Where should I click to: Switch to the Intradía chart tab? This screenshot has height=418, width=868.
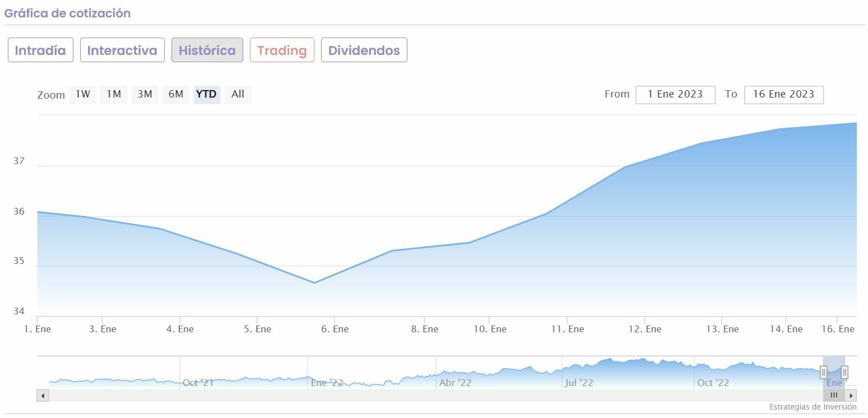click(40, 50)
